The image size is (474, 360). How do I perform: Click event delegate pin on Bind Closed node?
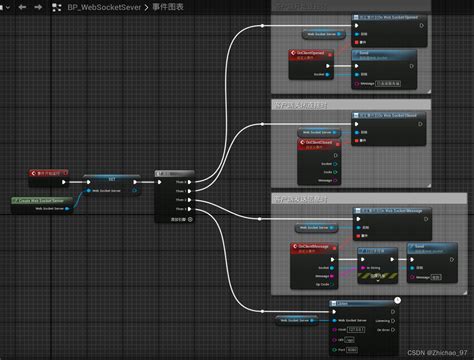[357, 141]
